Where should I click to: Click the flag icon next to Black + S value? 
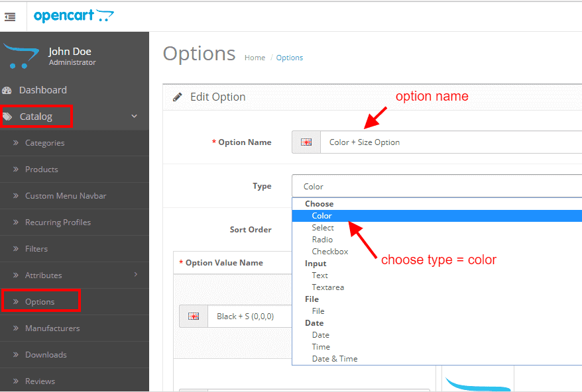pos(194,317)
